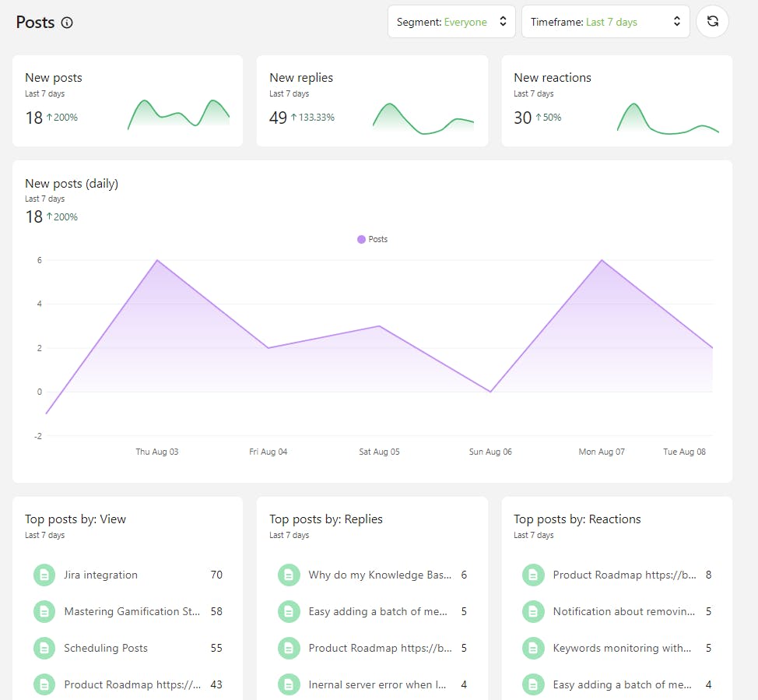758x700 pixels.
Task: Select the New reactions stat card
Action: pos(616,100)
